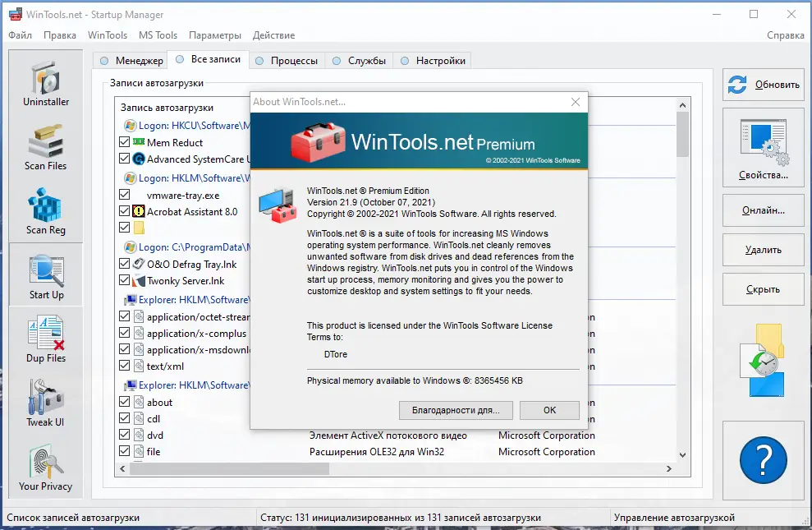Click the Mem Reduct entry icon
Image resolution: width=812 pixels, height=530 pixels.
click(x=138, y=142)
